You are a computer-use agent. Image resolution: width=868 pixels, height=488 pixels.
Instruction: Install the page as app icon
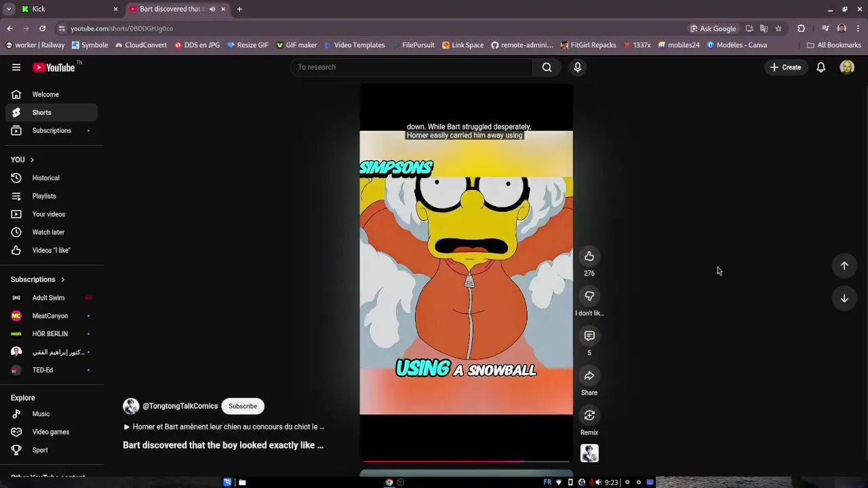click(749, 28)
